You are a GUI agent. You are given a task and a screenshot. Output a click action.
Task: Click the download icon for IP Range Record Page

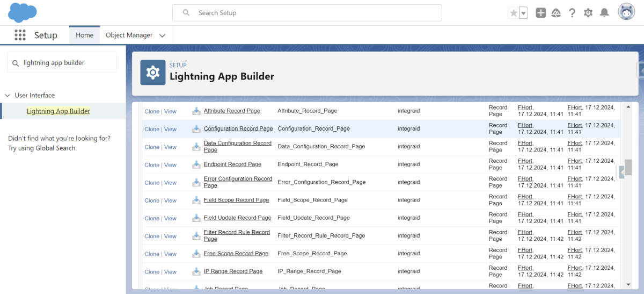(196, 271)
